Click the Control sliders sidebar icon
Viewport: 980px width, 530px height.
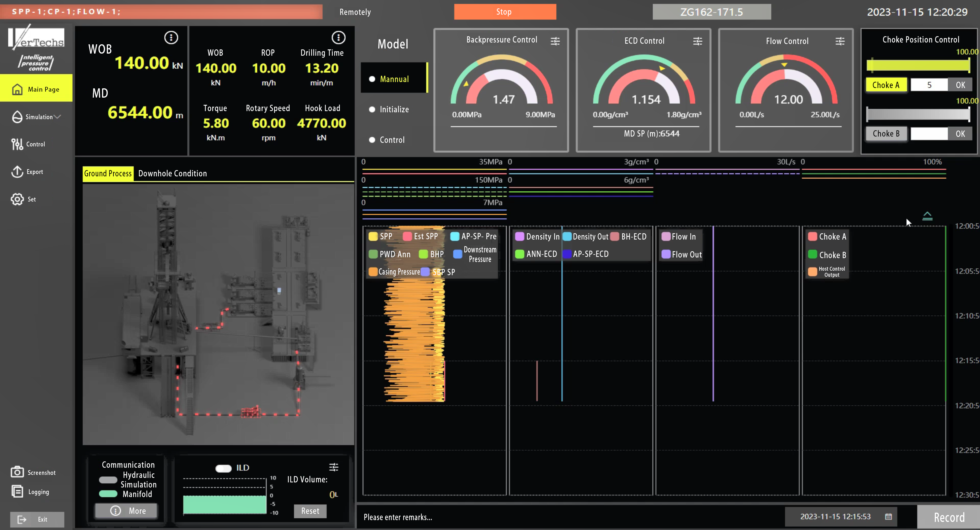[17, 144]
